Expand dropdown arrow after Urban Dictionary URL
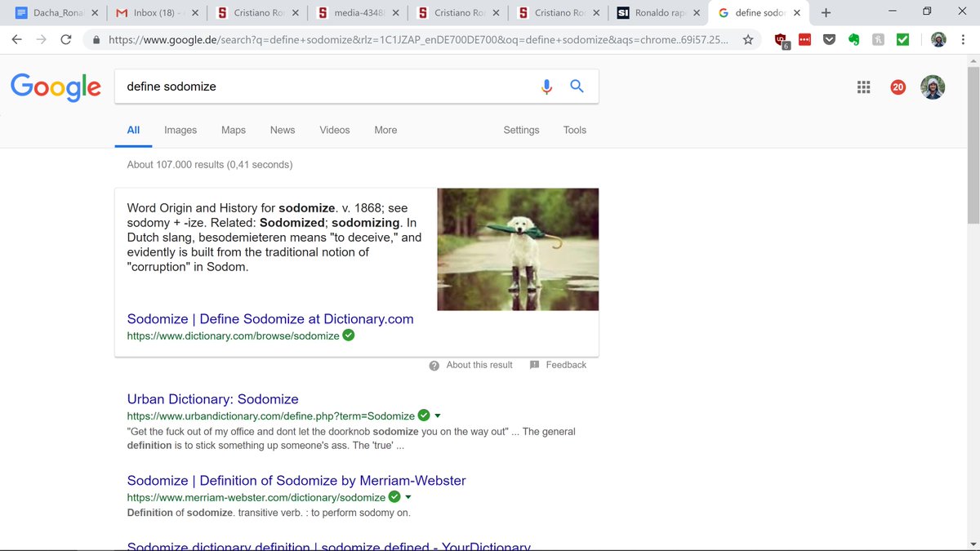Viewport: 980px width, 551px height. (438, 415)
